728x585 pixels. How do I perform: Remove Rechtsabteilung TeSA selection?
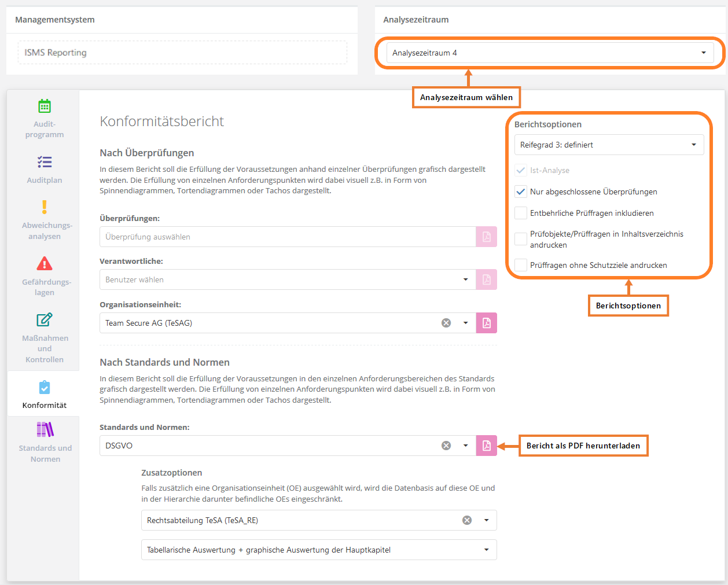coord(467,520)
